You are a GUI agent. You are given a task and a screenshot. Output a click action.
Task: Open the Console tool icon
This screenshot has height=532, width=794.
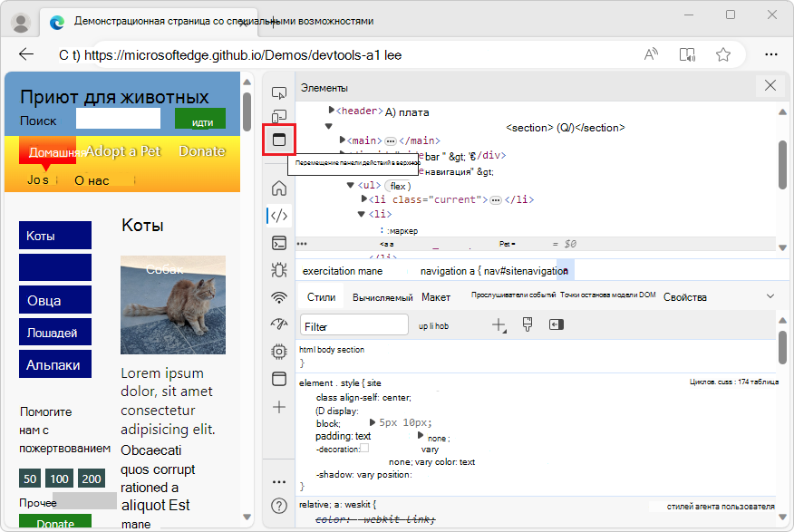(x=279, y=243)
